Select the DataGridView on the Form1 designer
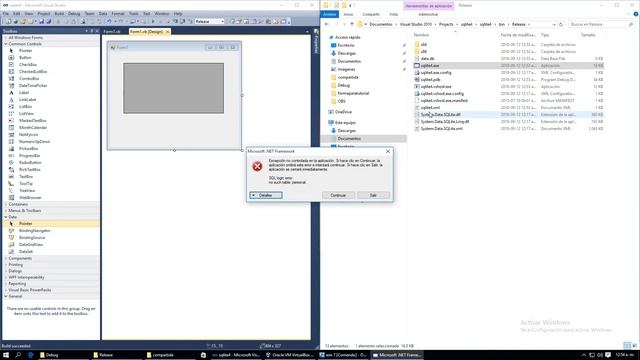This screenshot has width=640, height=360. pos(173,88)
